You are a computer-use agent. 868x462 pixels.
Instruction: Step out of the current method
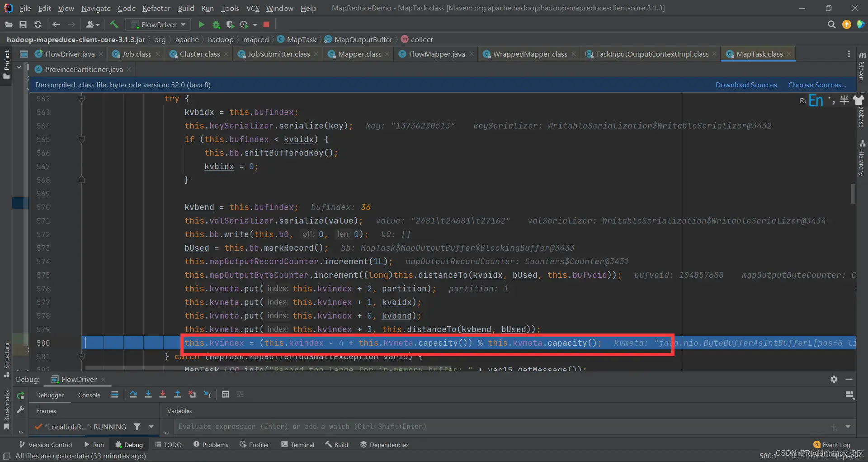(178, 395)
